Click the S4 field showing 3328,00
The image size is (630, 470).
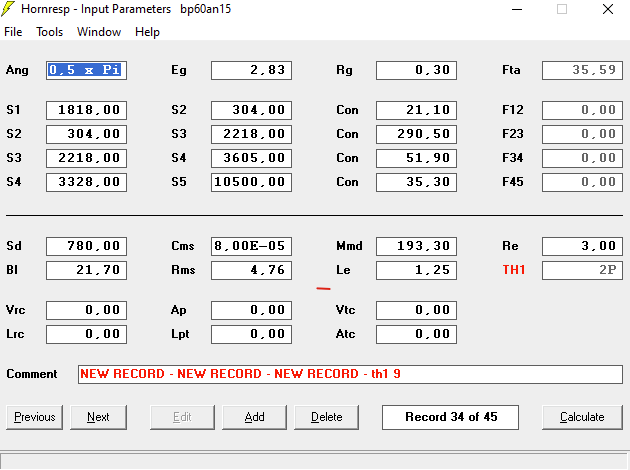[86, 182]
